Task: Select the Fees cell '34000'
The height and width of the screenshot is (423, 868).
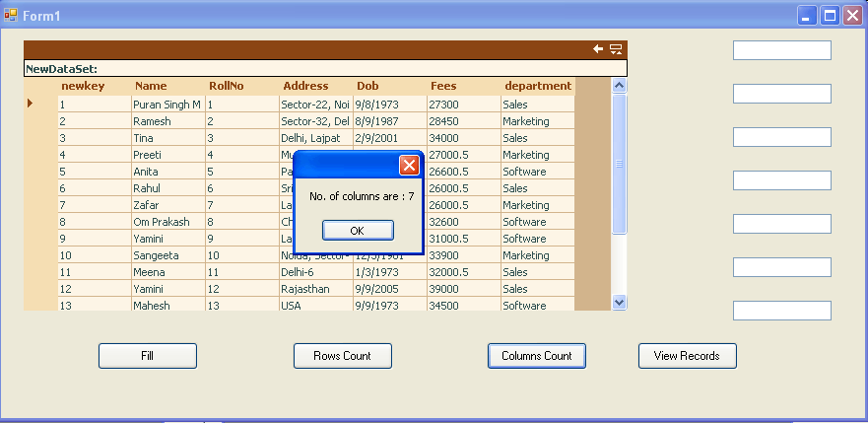Action: click(464, 138)
